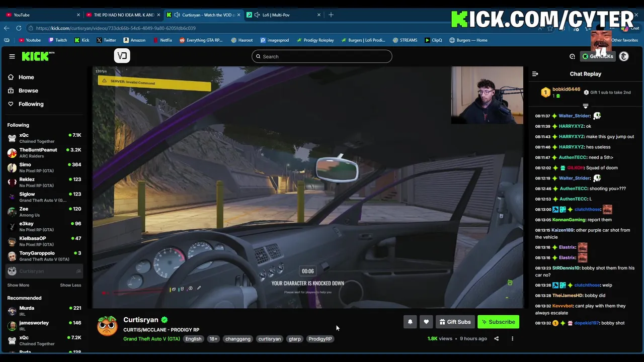The height and width of the screenshot is (362, 644).
Task: Open the Amazon bookmark
Action: click(x=134, y=40)
